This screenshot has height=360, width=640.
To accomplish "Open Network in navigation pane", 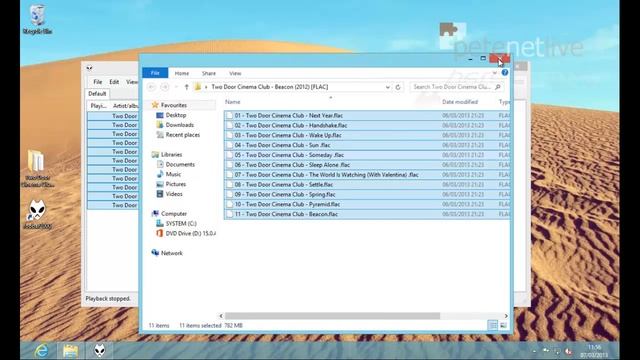I will click(167, 253).
